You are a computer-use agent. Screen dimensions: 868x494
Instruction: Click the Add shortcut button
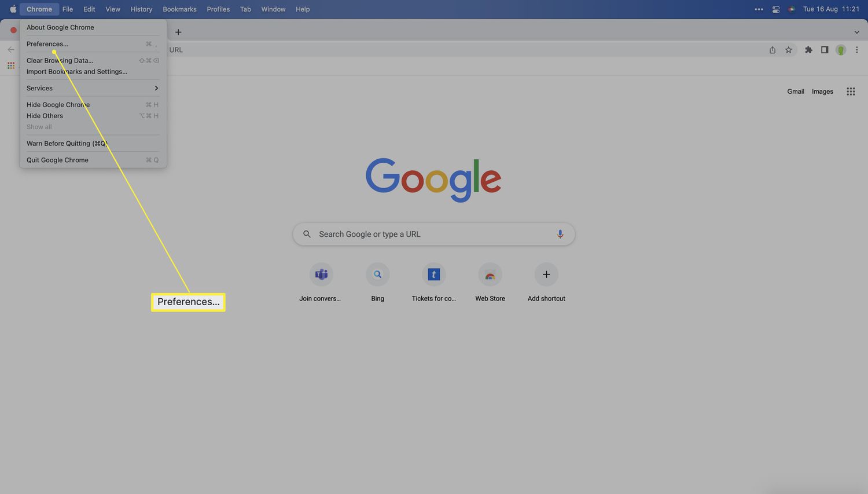[545, 275]
